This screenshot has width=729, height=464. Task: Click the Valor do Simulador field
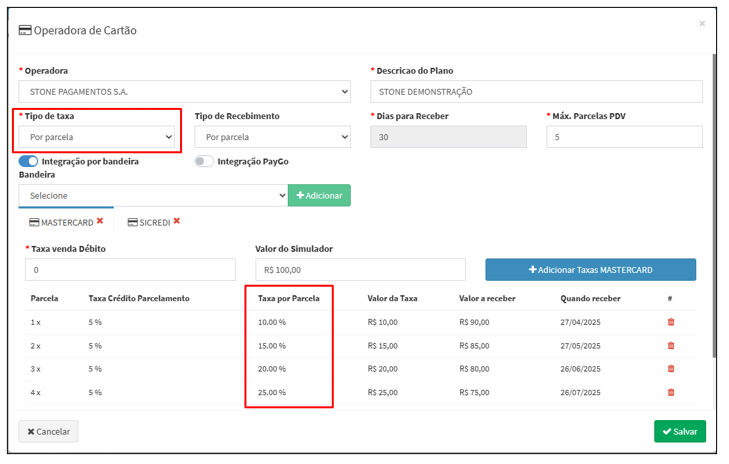click(x=360, y=270)
